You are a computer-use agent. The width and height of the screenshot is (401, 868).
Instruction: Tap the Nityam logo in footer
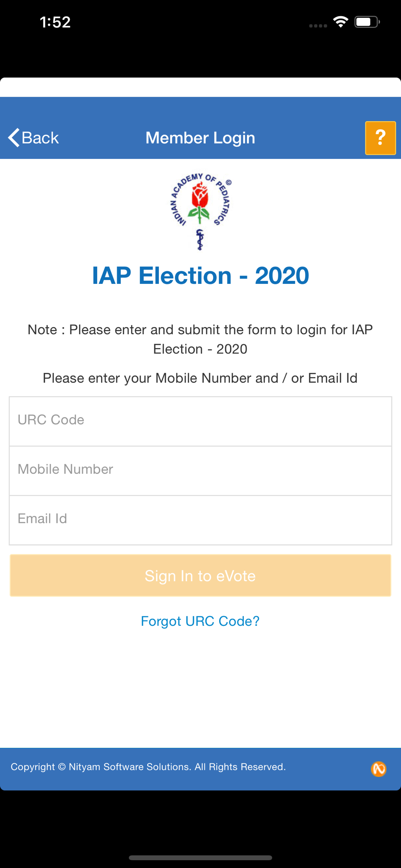click(378, 769)
